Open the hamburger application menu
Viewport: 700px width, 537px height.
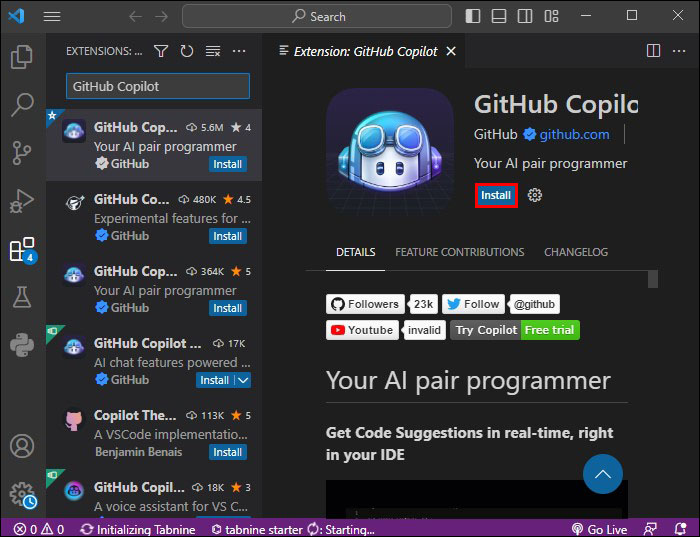52,17
